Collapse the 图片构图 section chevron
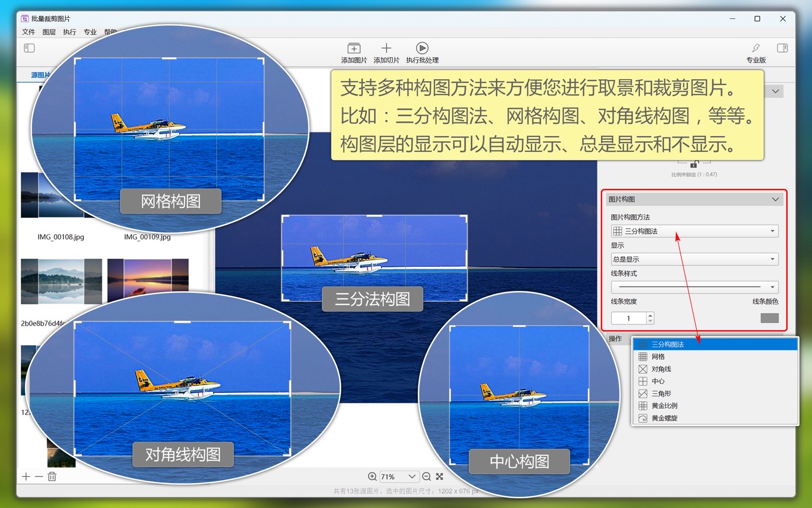 (775, 199)
